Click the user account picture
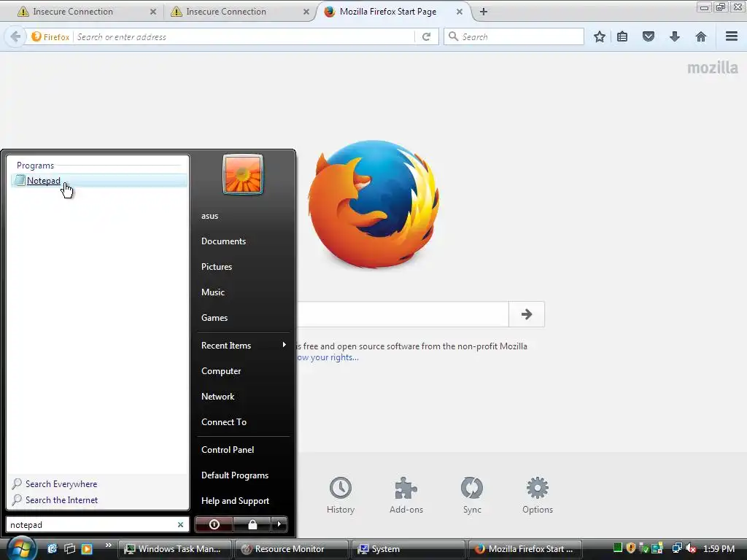The width and height of the screenshot is (747, 560). pyautogui.click(x=242, y=174)
